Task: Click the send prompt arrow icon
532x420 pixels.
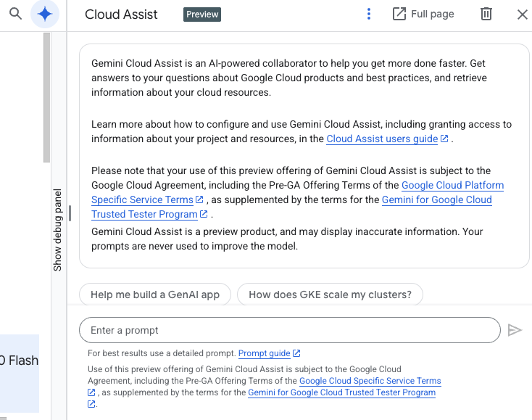Action: click(x=515, y=330)
